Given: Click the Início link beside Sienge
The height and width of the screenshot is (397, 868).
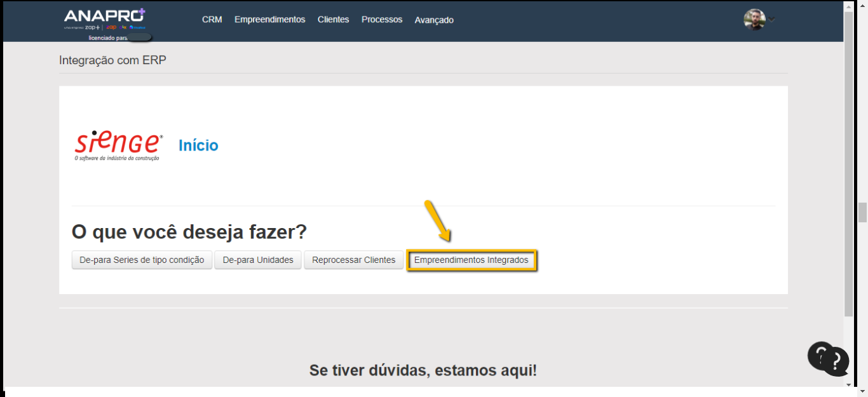Looking at the screenshot, I should pos(198,145).
